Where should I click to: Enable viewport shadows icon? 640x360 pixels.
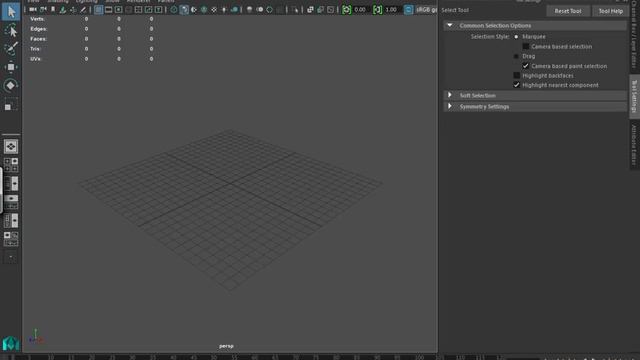(234, 9)
